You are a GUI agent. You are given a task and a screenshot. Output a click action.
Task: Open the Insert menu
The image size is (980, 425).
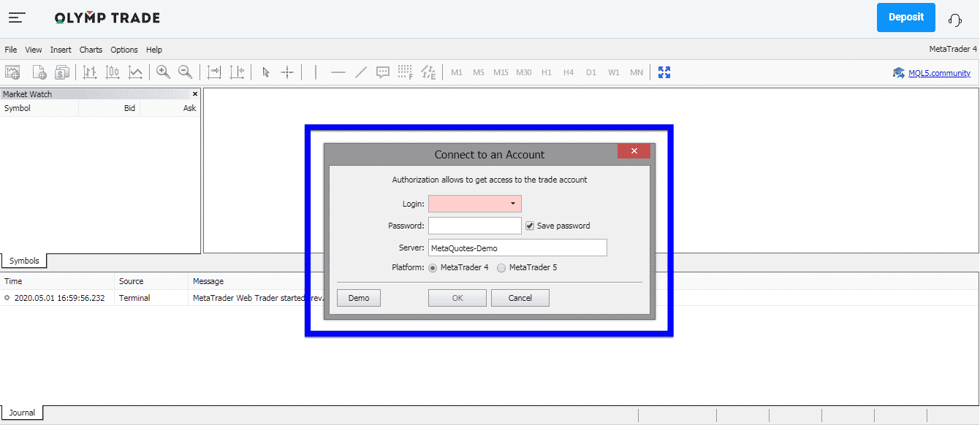pyautogui.click(x=61, y=50)
